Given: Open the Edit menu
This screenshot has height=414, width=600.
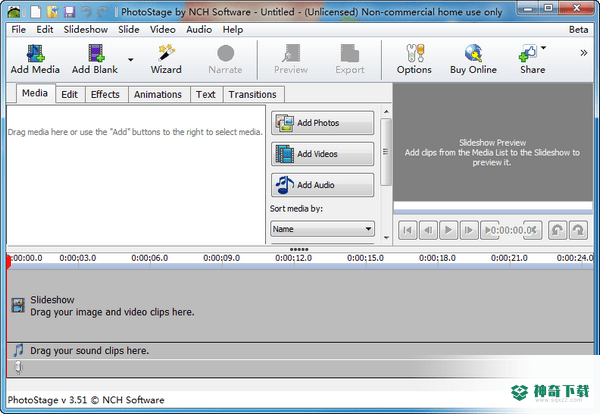Looking at the screenshot, I should tap(45, 29).
